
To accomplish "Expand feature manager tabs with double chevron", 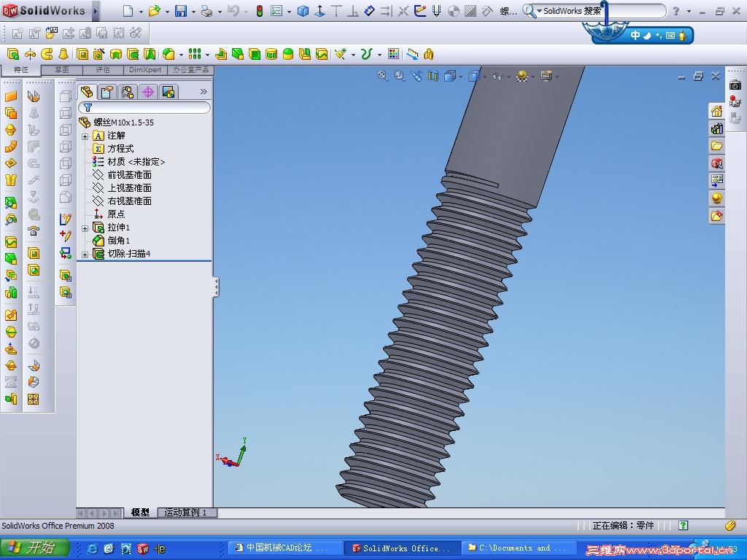I will (204, 91).
